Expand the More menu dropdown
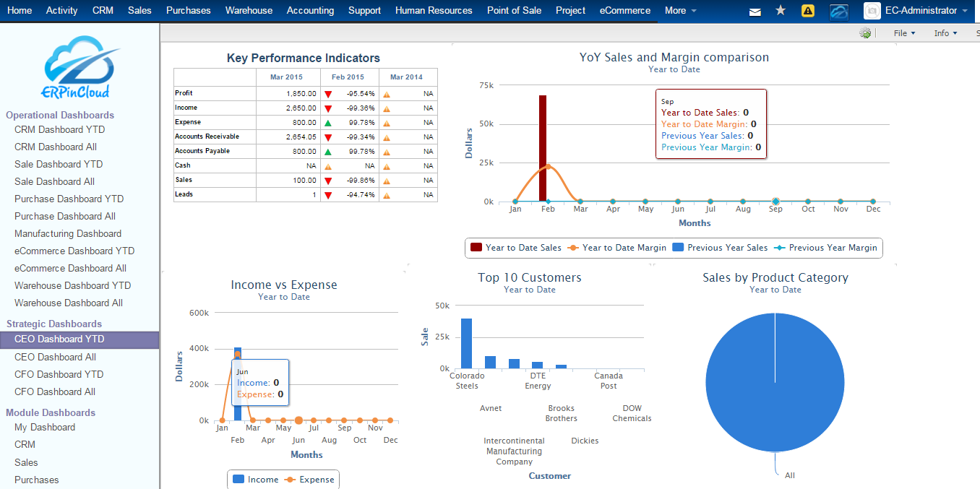 (680, 11)
